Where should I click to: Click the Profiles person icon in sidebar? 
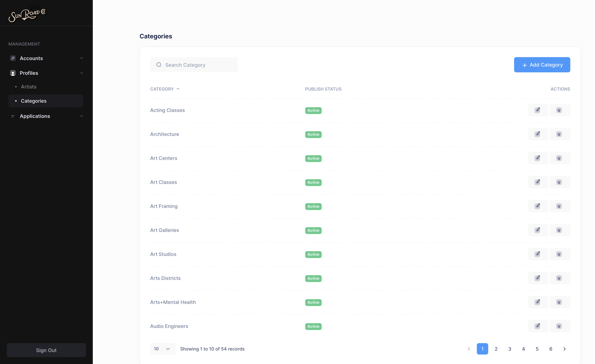click(13, 73)
